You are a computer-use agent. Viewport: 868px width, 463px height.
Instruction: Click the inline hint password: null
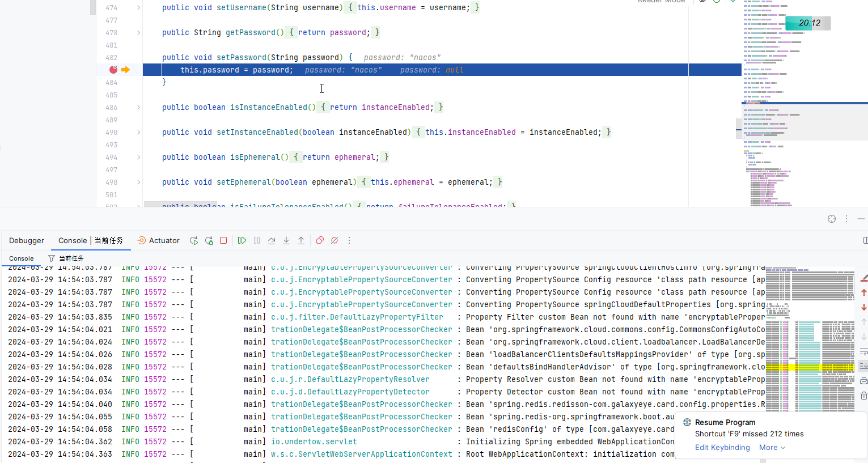[432, 70]
